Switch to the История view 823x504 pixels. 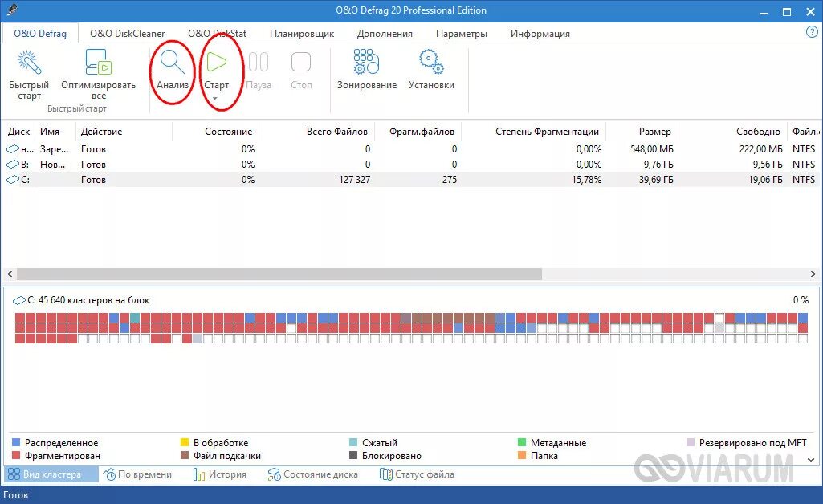220,474
